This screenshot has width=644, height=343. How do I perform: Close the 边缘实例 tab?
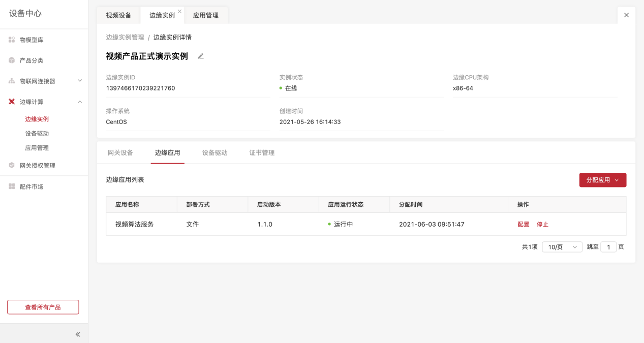(179, 11)
